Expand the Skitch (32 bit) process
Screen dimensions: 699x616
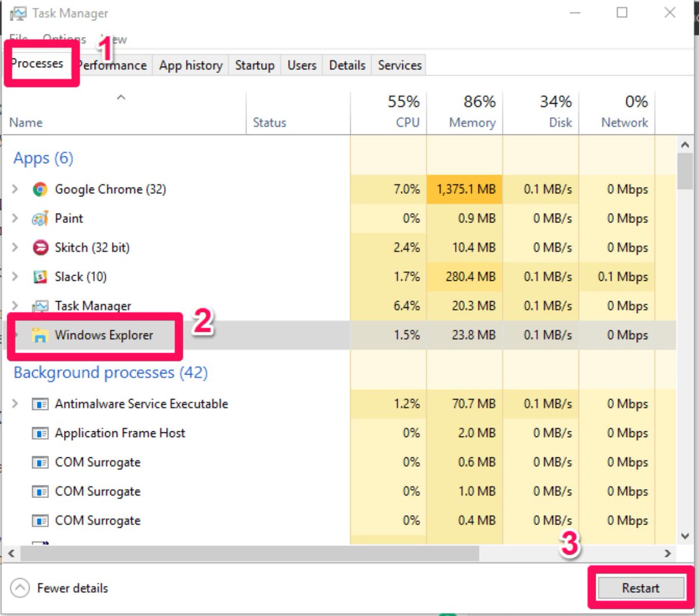click(x=15, y=247)
